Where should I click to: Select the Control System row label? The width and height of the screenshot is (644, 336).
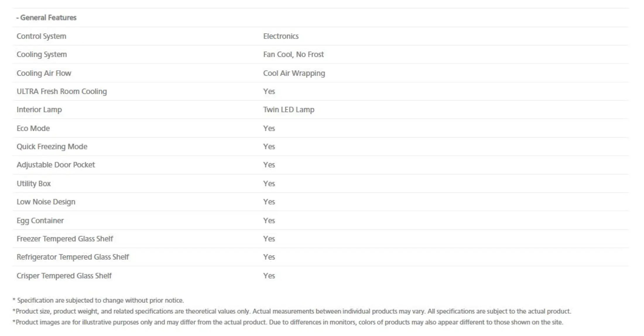point(41,36)
